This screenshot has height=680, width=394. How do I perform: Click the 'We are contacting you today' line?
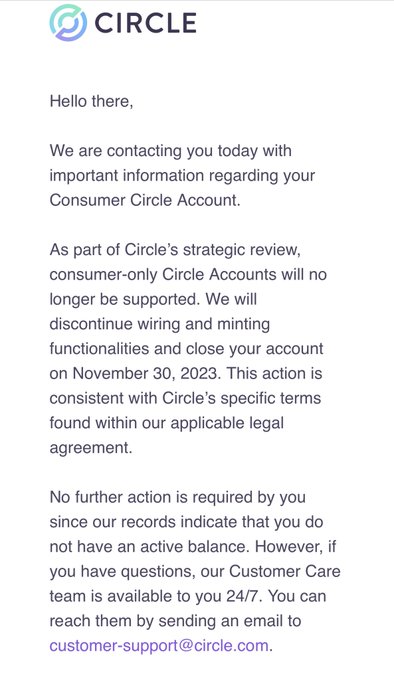(x=170, y=151)
